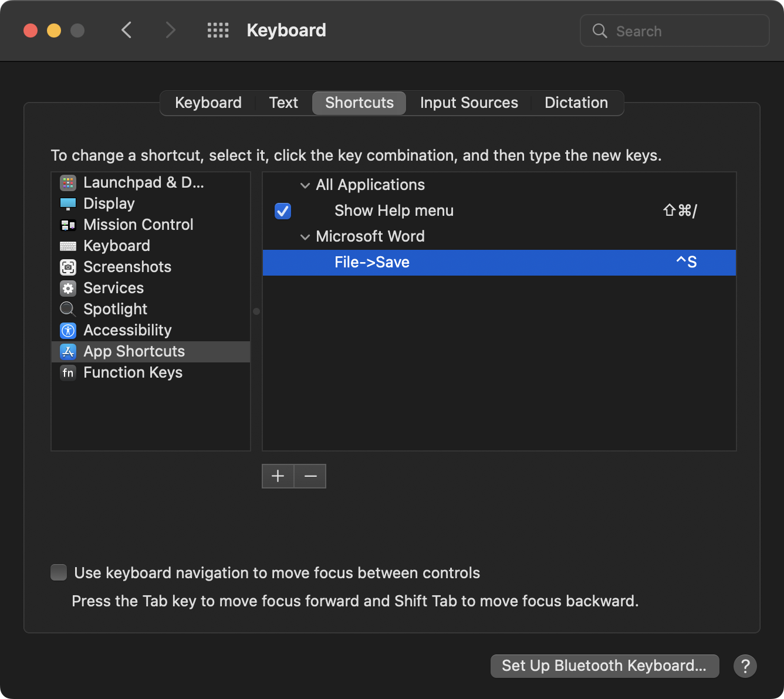This screenshot has height=699, width=784.
Task: Collapse the All Applications group
Action: tap(305, 185)
